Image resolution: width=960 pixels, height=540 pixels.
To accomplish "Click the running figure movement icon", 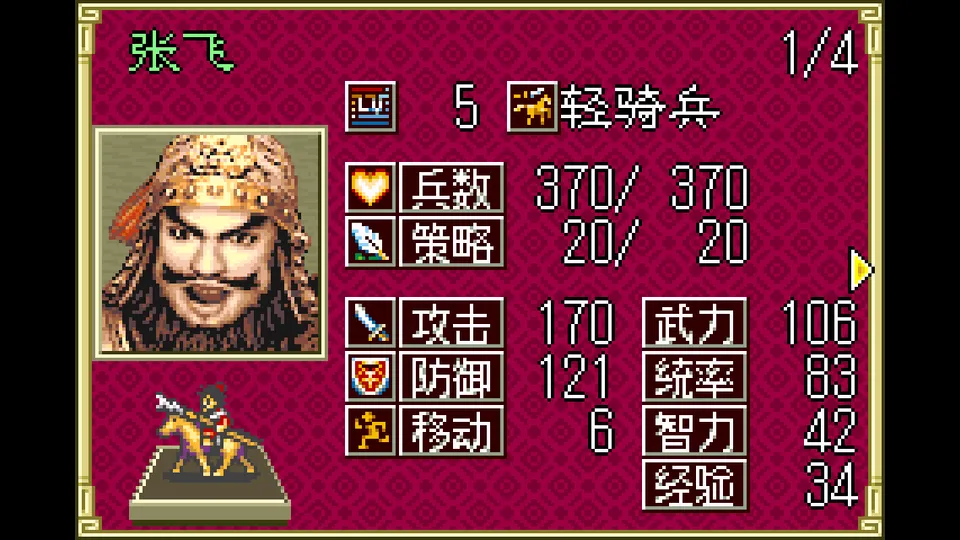I will coord(370,430).
